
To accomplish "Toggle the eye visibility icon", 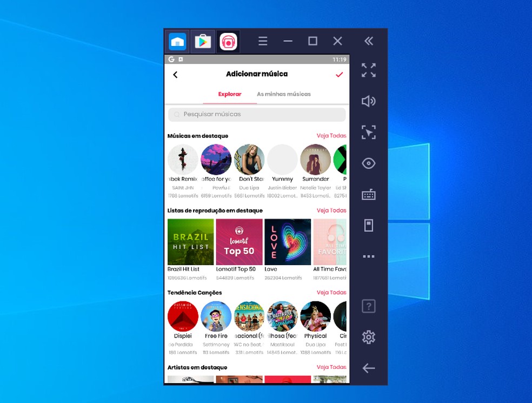I will [368, 163].
